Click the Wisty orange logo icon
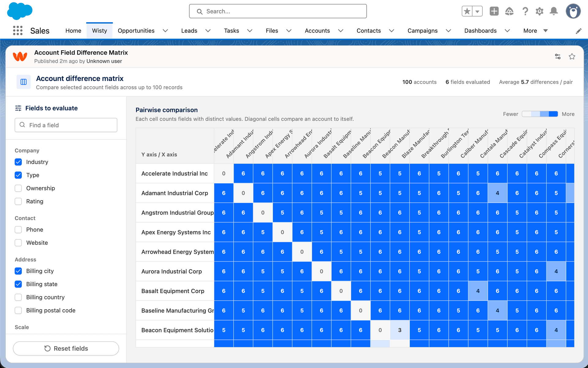This screenshot has width=588, height=368. click(x=20, y=57)
